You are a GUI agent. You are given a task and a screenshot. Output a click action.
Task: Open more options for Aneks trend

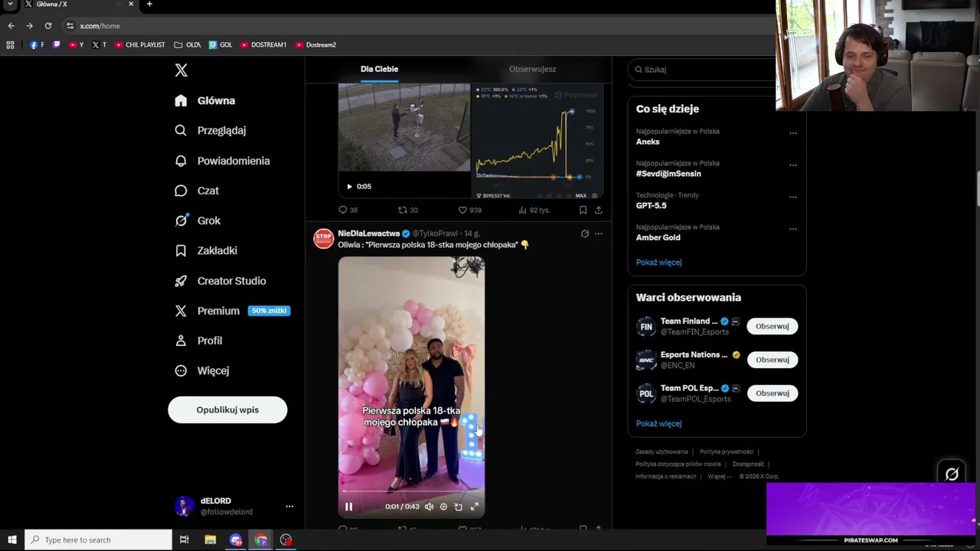[x=792, y=133]
